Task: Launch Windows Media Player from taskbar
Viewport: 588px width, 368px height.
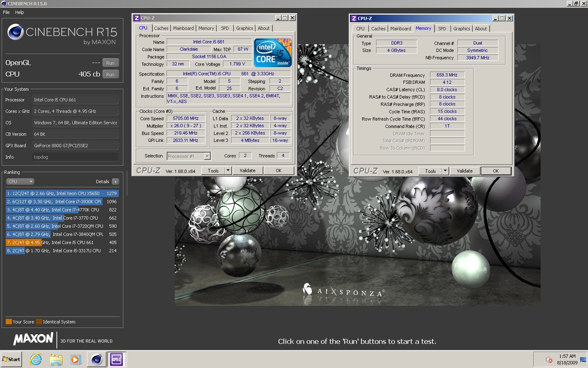Action: coord(76,359)
